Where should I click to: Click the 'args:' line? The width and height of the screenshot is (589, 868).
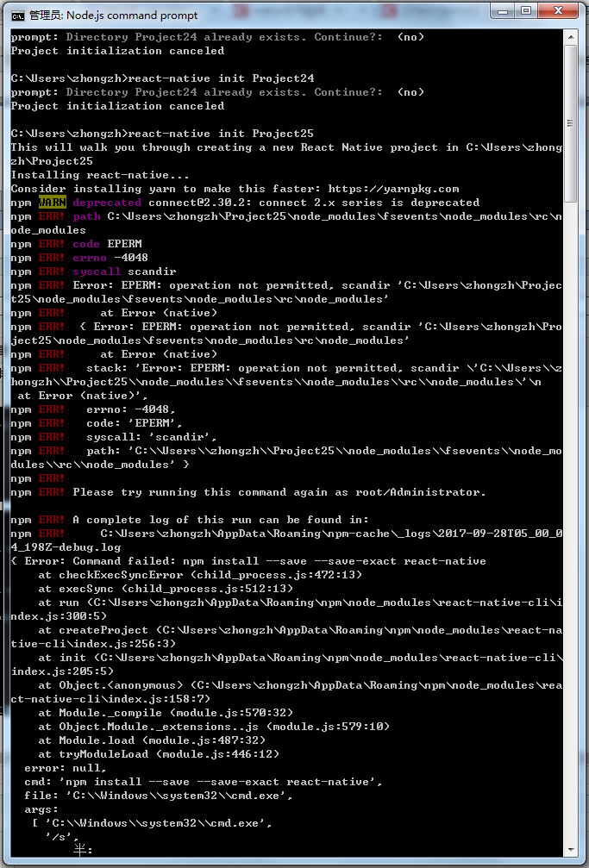coord(41,810)
